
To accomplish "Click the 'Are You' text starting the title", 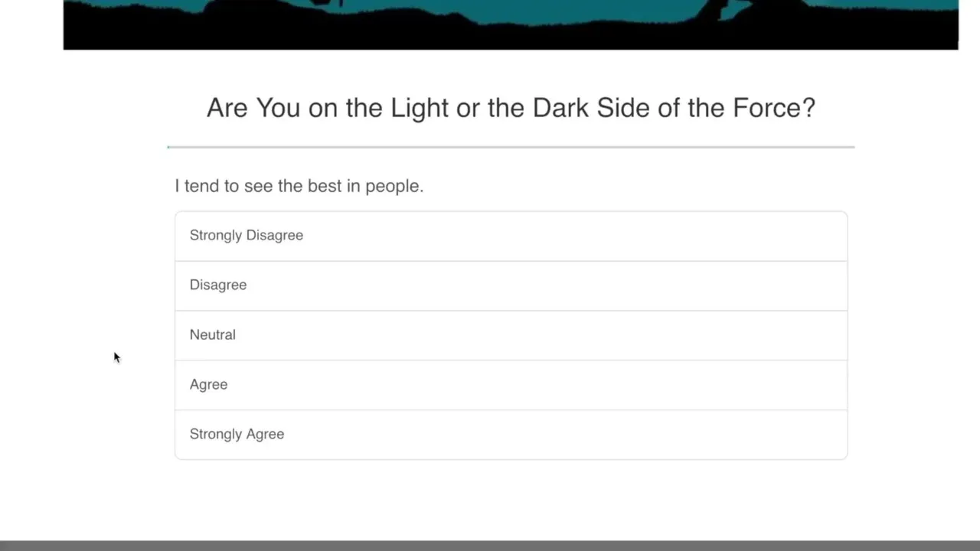I will pos(253,108).
